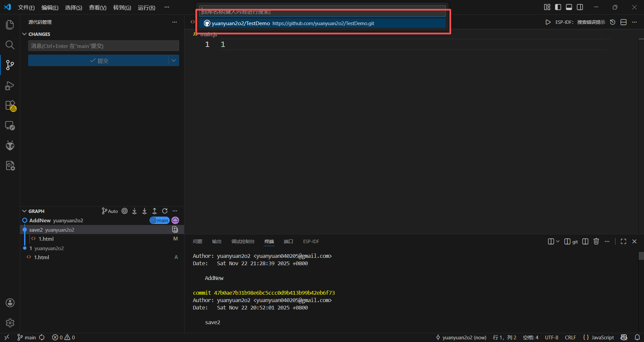Viewport: 644px width, 342px height.
Task: Open the 查看(V) menu
Action: pyautogui.click(x=97, y=7)
